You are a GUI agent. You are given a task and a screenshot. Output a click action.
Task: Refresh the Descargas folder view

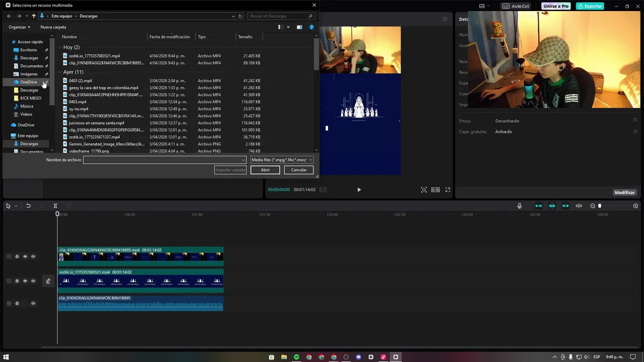[240, 16]
